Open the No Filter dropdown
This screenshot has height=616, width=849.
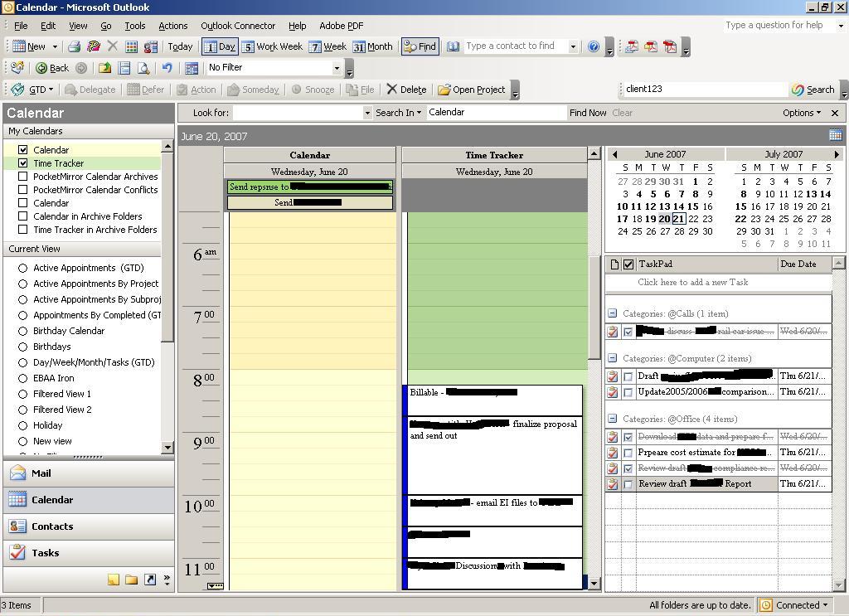pos(337,68)
